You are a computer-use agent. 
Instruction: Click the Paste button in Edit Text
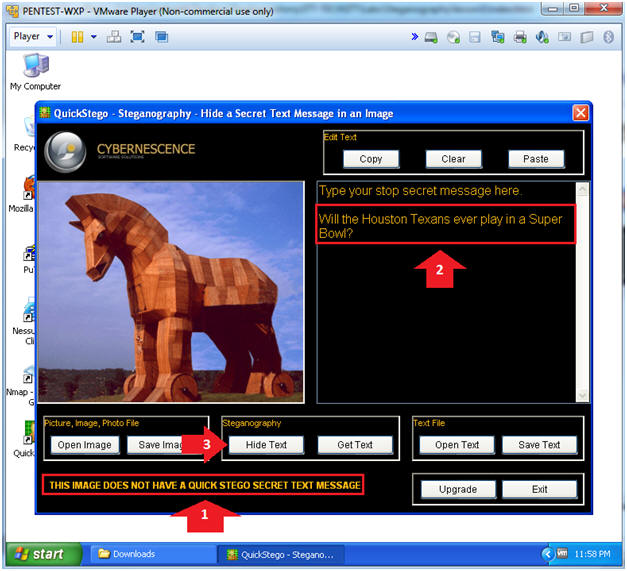[x=536, y=159]
